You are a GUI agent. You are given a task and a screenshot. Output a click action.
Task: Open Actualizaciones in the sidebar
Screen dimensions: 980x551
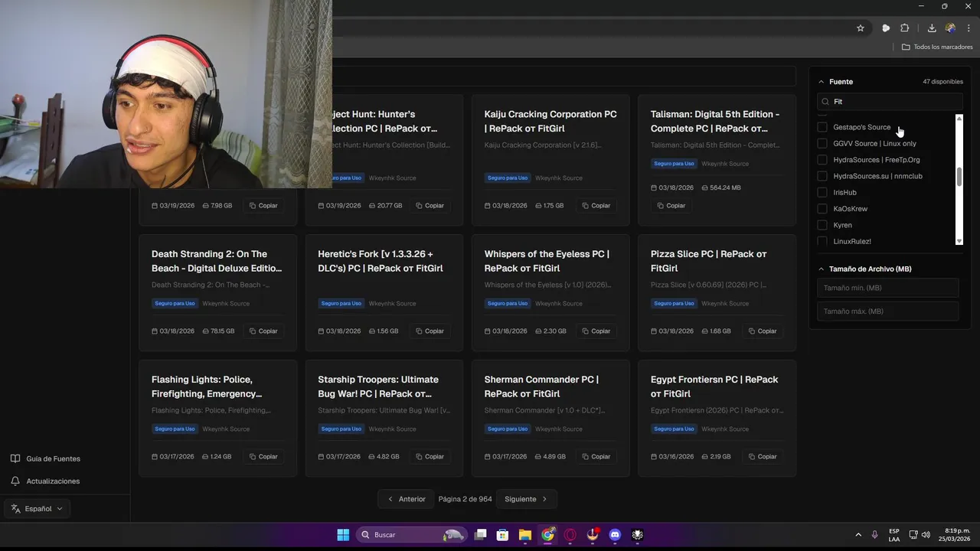tap(45, 481)
